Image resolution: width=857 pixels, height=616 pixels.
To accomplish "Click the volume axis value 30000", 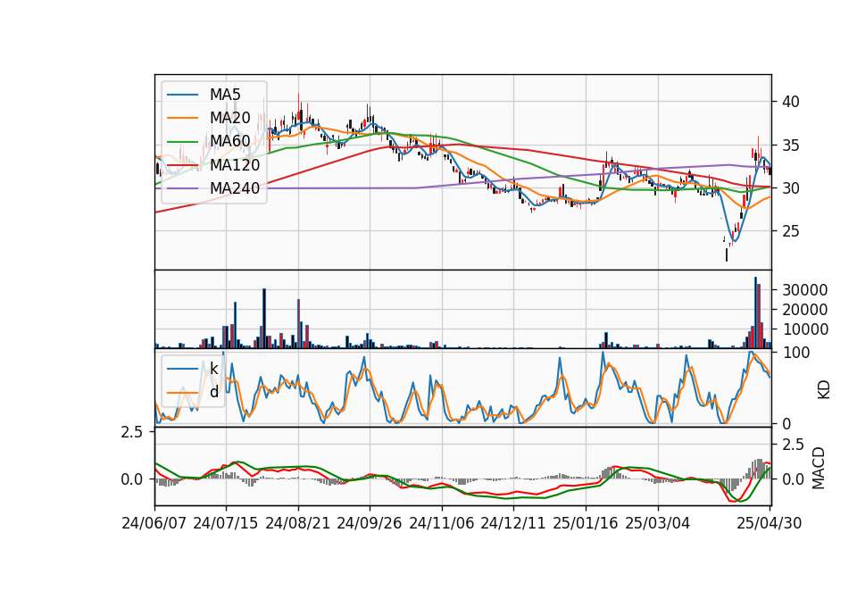I will tap(804, 289).
